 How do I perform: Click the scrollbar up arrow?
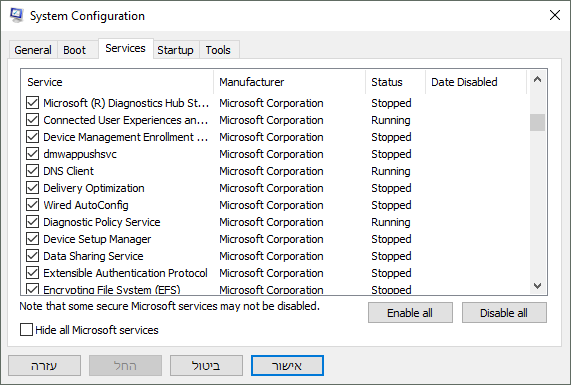tap(537, 79)
